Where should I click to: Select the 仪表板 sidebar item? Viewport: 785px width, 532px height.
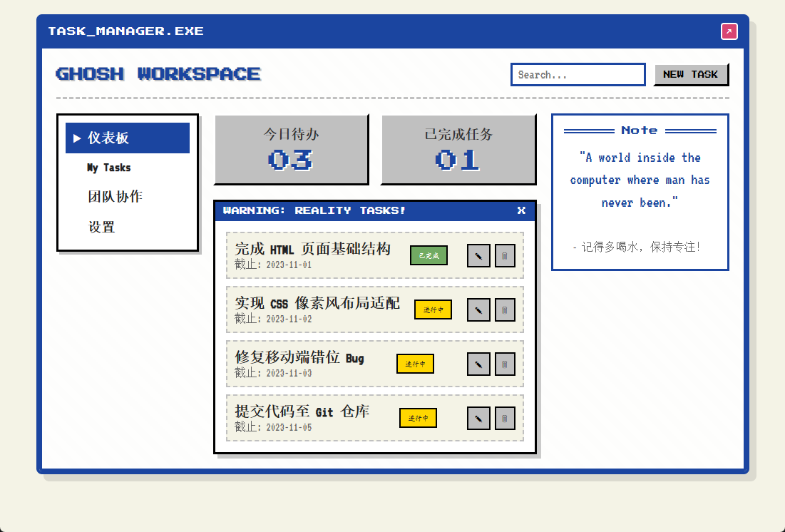coord(128,138)
